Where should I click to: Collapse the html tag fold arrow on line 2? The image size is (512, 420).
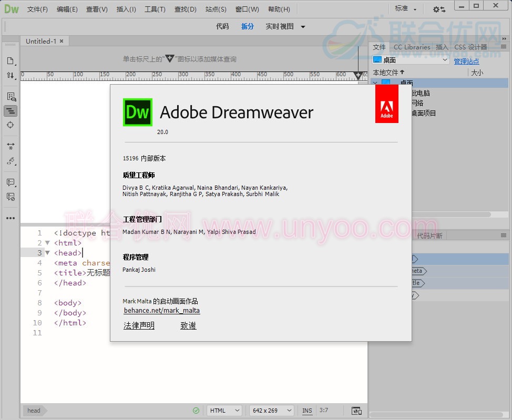pos(47,243)
